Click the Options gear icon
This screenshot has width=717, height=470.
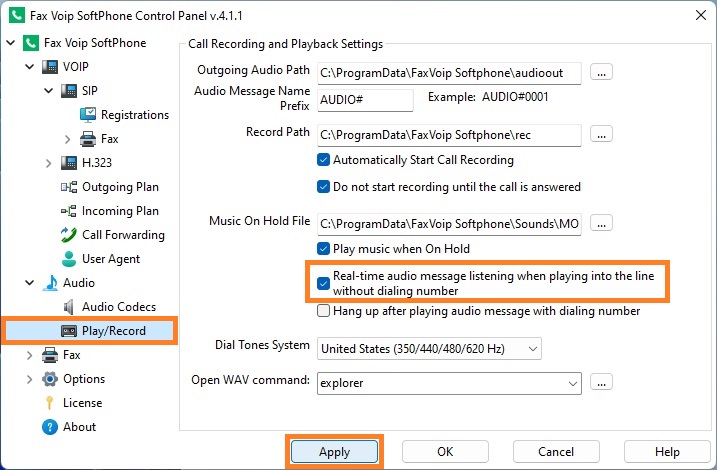50,379
